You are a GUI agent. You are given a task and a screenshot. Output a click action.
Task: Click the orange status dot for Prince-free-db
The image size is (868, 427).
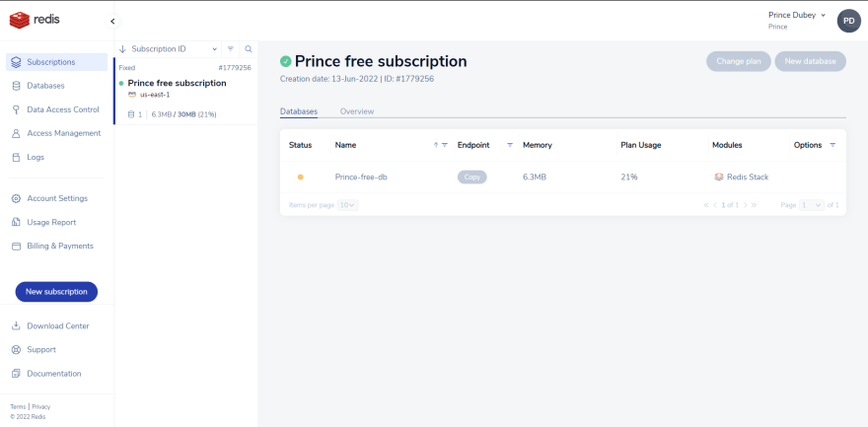point(301,177)
